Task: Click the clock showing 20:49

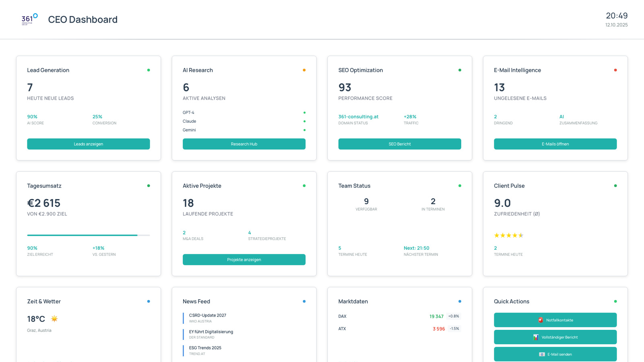Action: [x=617, y=16]
